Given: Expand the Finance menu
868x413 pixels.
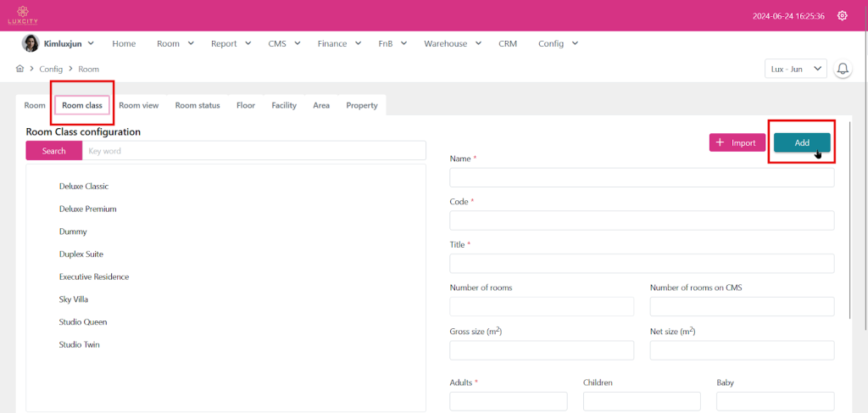Looking at the screenshot, I should 340,43.
